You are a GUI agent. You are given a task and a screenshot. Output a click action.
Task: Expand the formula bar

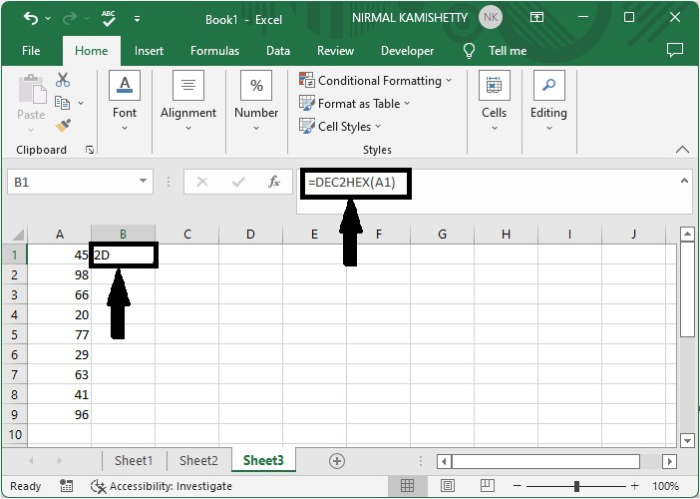pos(684,181)
